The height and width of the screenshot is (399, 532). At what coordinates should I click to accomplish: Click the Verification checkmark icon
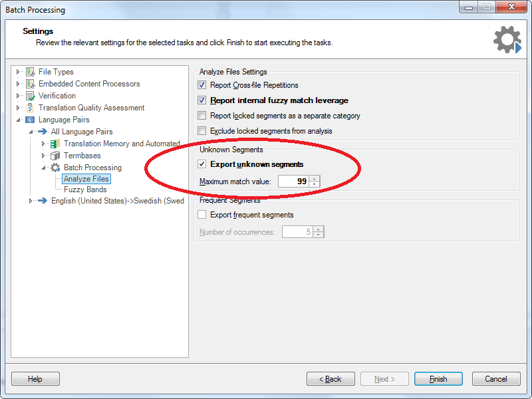30,96
